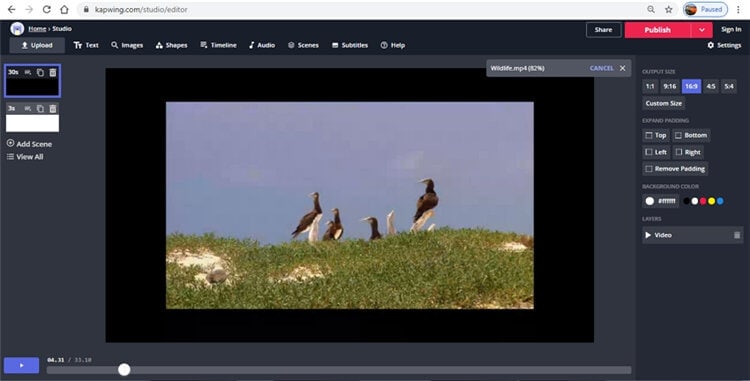Image resolution: width=750 pixels, height=381 pixels.
Task: Open the Help menu
Action: pyautogui.click(x=393, y=45)
